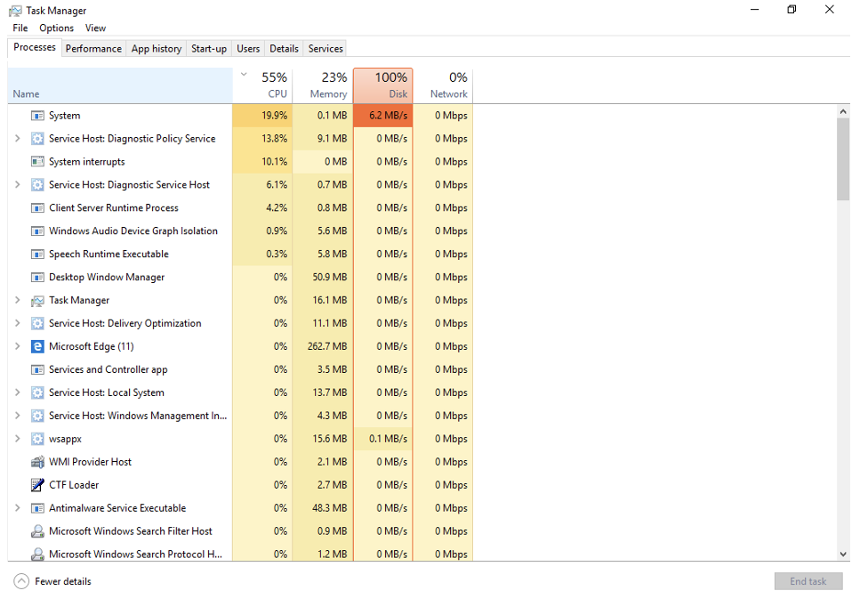This screenshot has height=607, width=868.
Task: Open the Start-up tab
Action: coord(209,49)
